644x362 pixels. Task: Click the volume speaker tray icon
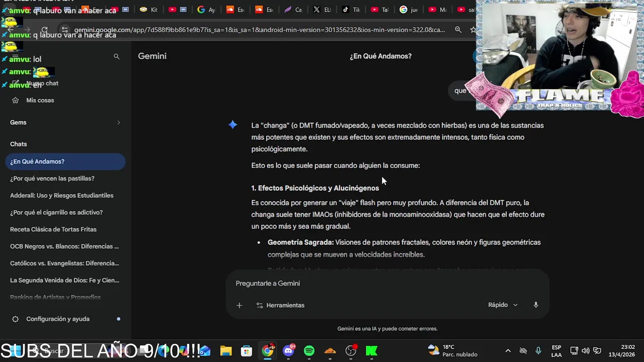(586, 351)
